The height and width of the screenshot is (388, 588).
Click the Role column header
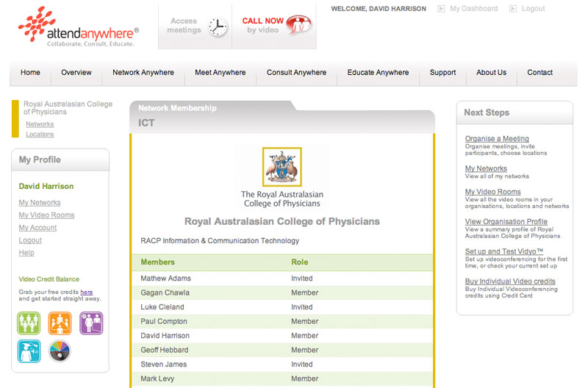300,262
